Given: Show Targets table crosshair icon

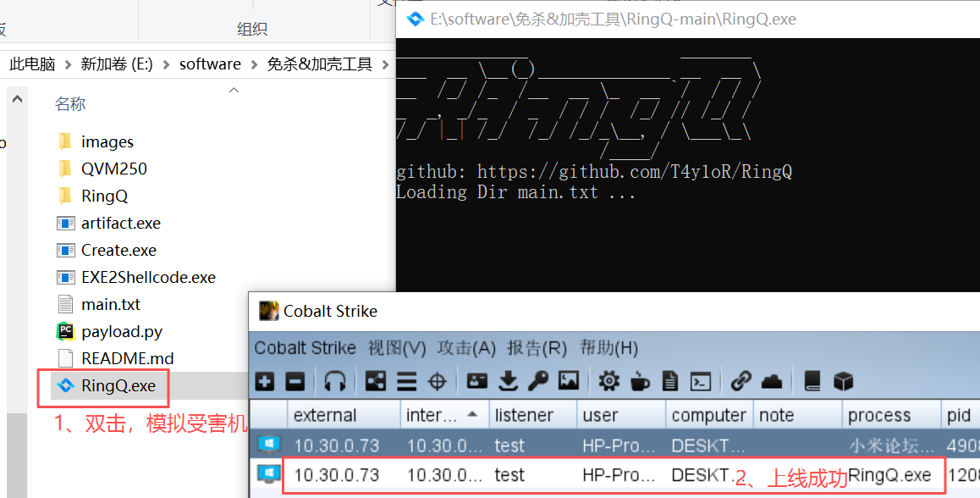Looking at the screenshot, I should (x=437, y=381).
